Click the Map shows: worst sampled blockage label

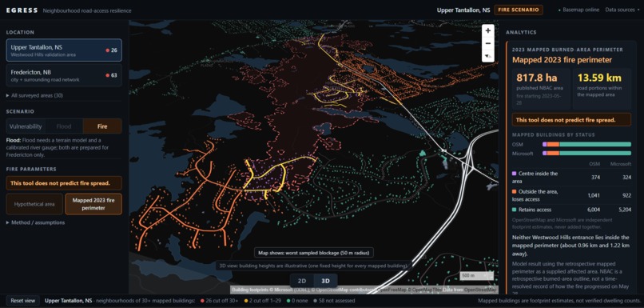coord(313,253)
